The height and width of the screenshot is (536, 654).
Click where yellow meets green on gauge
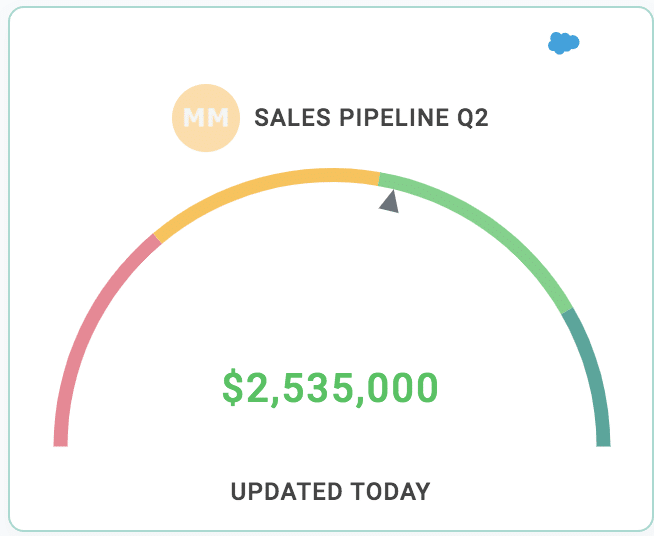[379, 179]
